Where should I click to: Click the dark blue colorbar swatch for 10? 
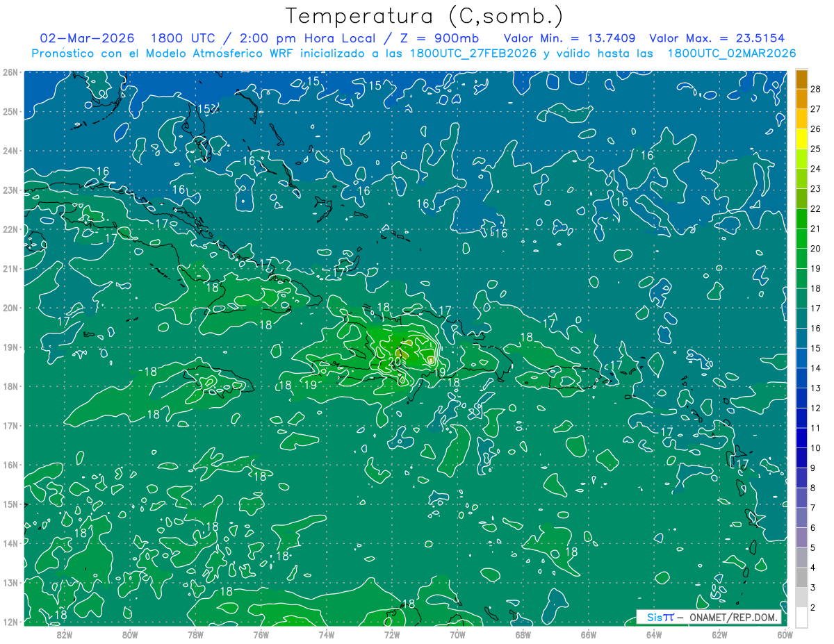coord(801,438)
